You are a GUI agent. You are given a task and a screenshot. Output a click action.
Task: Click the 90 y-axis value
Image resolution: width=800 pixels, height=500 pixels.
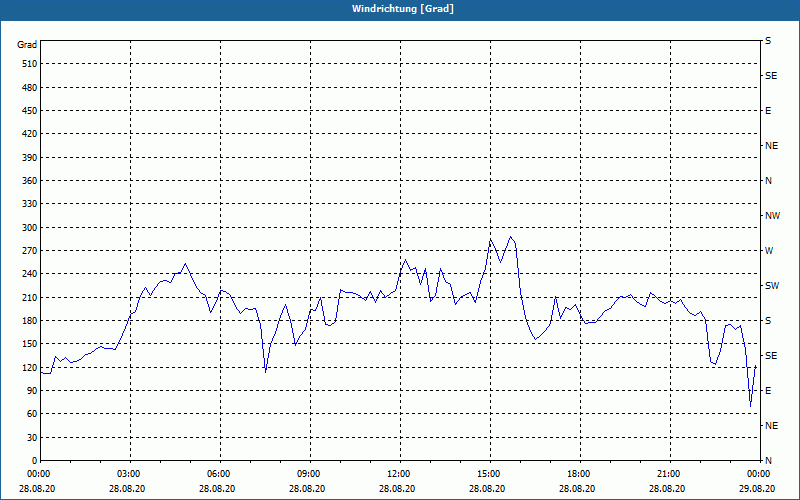pos(32,390)
